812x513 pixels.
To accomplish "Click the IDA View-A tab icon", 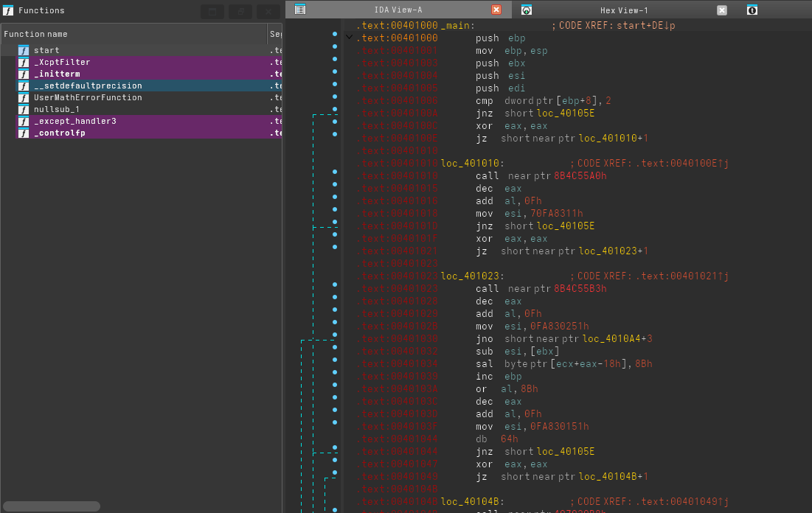I will (299, 10).
